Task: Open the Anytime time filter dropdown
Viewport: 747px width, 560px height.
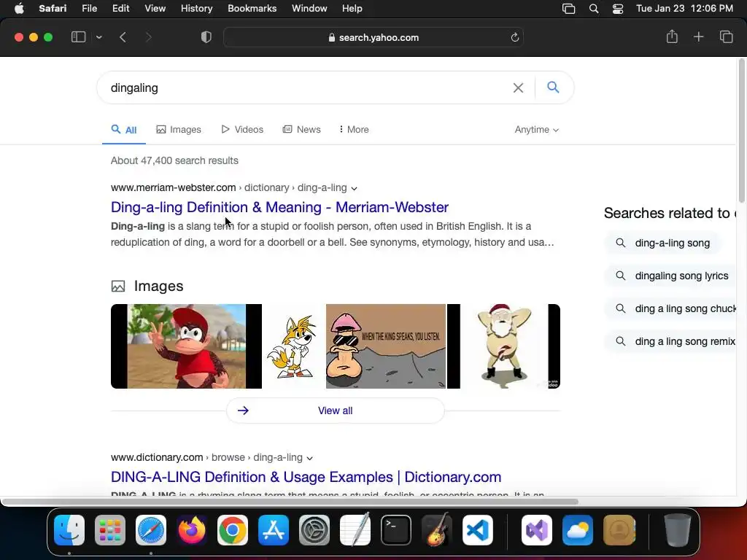Action: 536,130
